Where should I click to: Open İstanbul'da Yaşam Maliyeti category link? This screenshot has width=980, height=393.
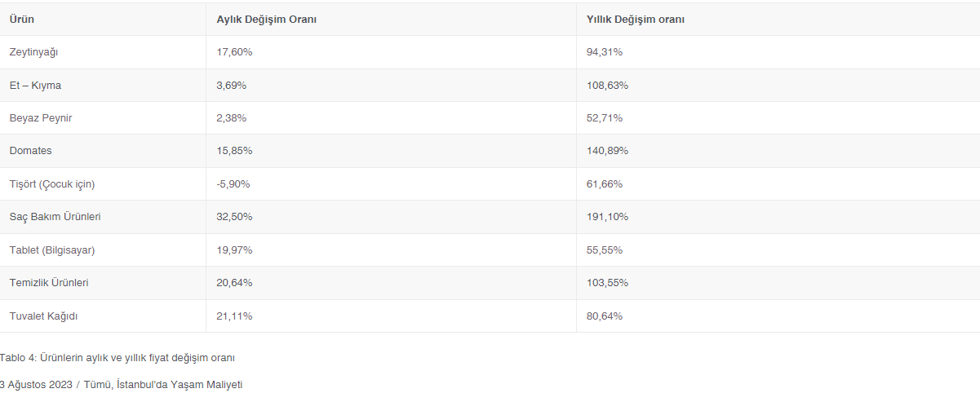(x=180, y=384)
